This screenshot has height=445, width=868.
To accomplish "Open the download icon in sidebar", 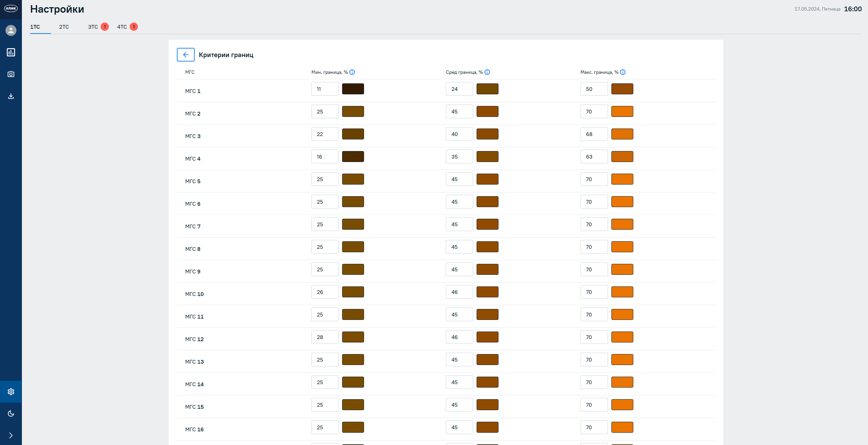I will click(11, 96).
